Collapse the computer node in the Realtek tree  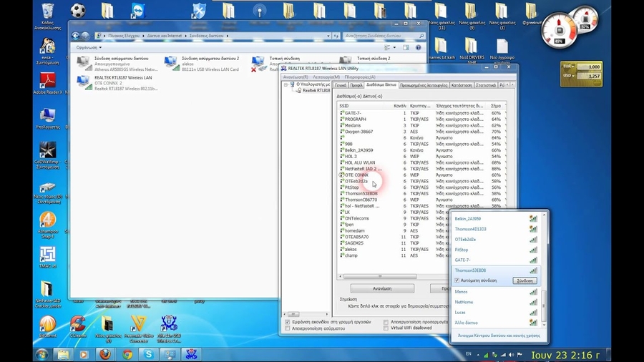[x=286, y=84]
